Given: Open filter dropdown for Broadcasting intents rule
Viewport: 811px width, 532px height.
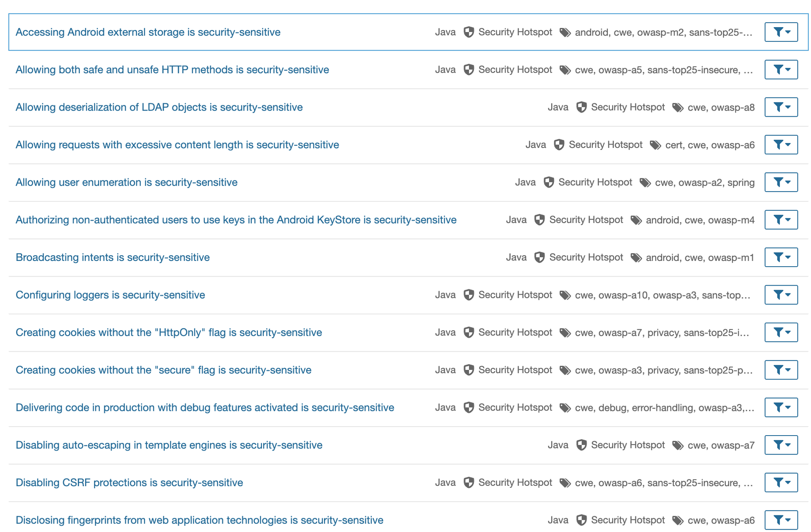Looking at the screenshot, I should pos(781,257).
